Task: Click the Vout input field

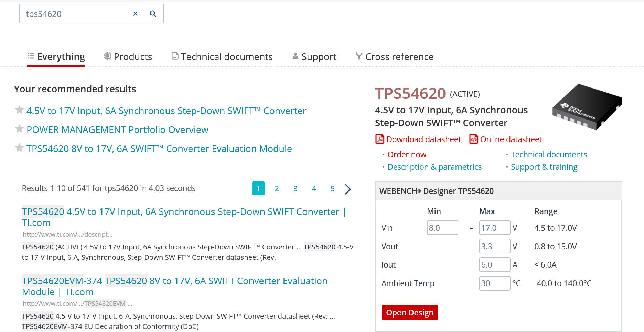Action: click(495, 246)
